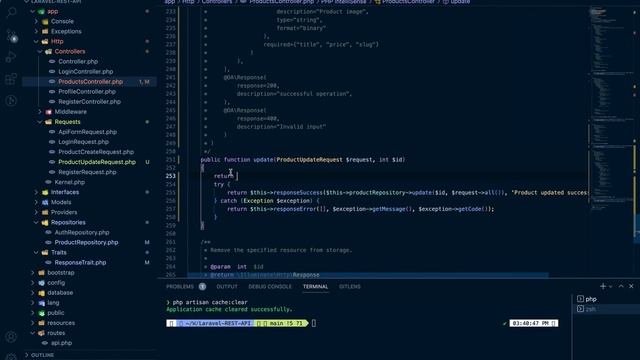Collapse the Traits folder
The width and height of the screenshot is (640, 360).
[36, 253]
